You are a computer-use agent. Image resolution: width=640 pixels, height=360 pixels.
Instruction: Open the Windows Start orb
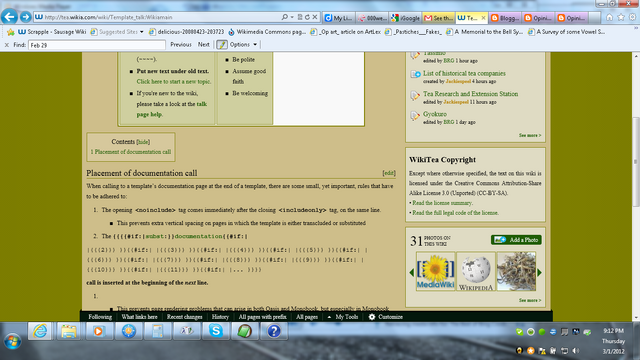click(x=13, y=340)
